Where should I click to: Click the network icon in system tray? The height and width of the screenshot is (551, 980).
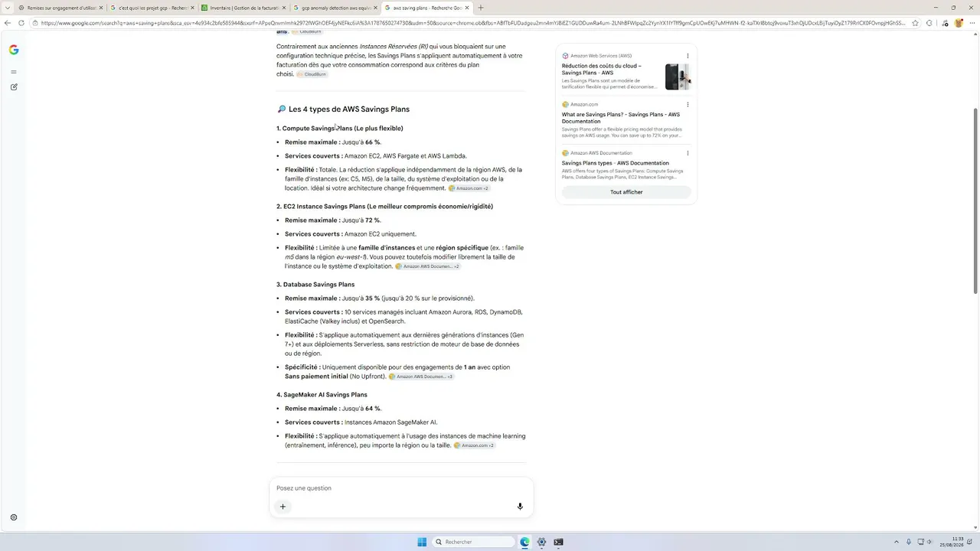coord(921,542)
